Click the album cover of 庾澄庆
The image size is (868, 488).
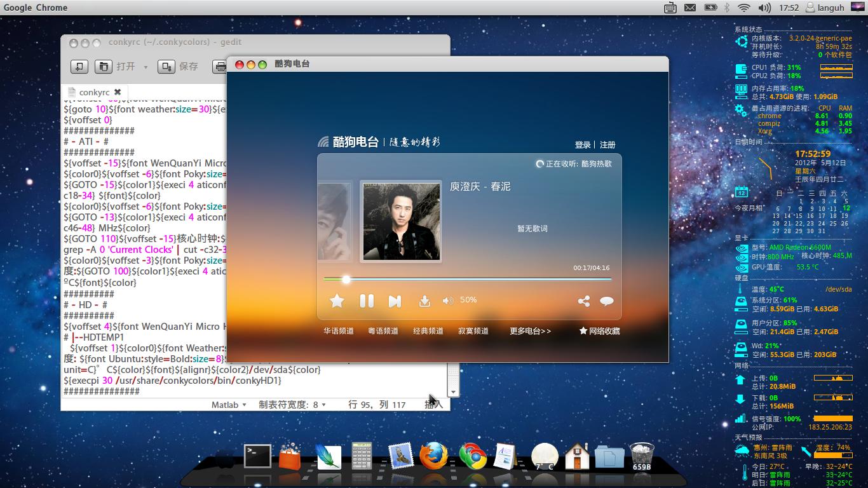click(x=401, y=222)
